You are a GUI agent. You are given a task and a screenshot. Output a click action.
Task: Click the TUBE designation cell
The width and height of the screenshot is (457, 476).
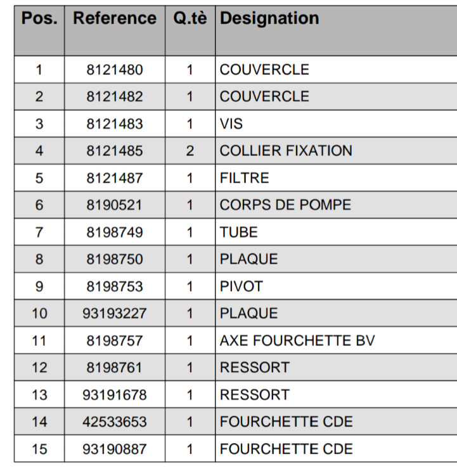[239, 233]
